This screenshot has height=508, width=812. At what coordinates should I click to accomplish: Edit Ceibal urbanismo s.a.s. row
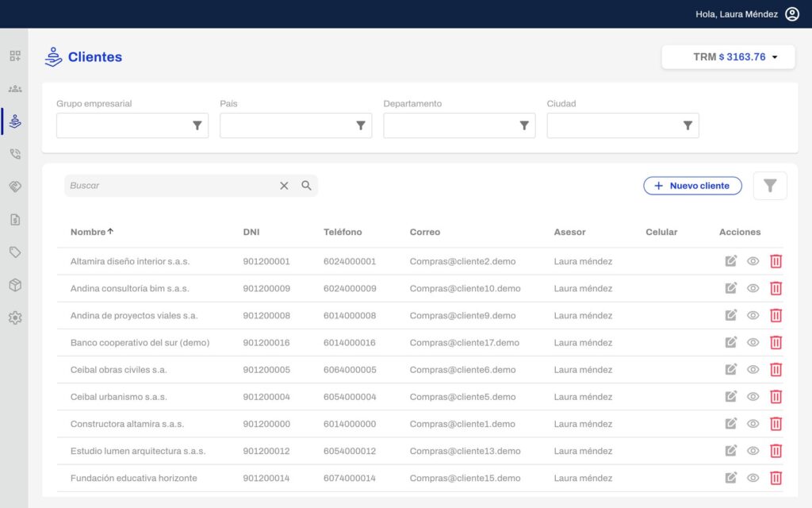(730, 397)
